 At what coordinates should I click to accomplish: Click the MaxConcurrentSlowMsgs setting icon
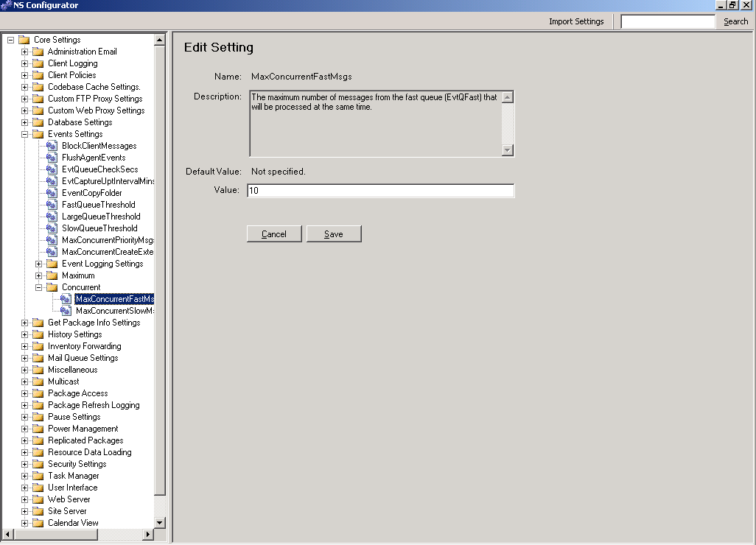pyautogui.click(x=66, y=311)
